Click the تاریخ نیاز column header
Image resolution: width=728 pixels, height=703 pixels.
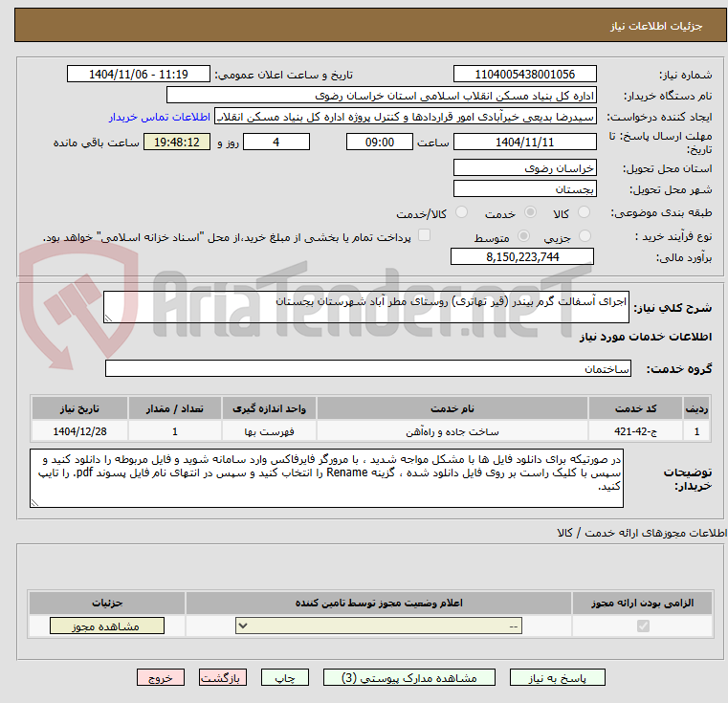[79, 408]
